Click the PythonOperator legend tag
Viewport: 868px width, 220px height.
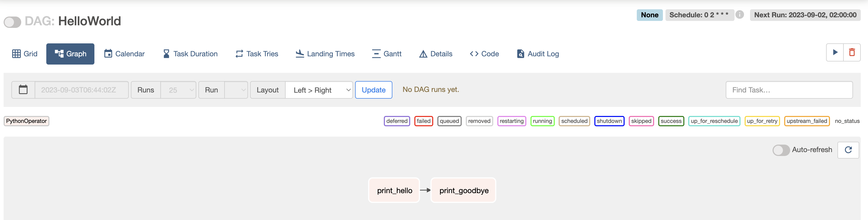click(x=26, y=121)
